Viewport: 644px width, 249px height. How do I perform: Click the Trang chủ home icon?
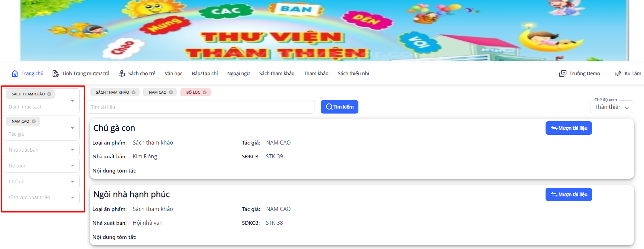pyautogui.click(x=15, y=73)
